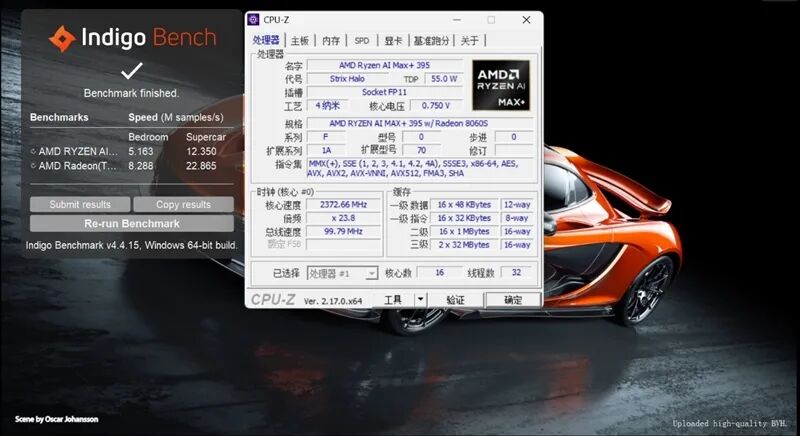800x436 pixels.
Task: Click the L3 cache 2 x 32 MBytes field
Action: pyautogui.click(x=464, y=245)
